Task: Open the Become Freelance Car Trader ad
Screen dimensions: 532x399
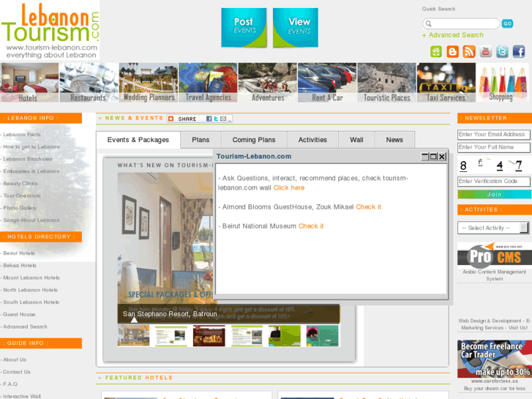Action: [x=495, y=359]
